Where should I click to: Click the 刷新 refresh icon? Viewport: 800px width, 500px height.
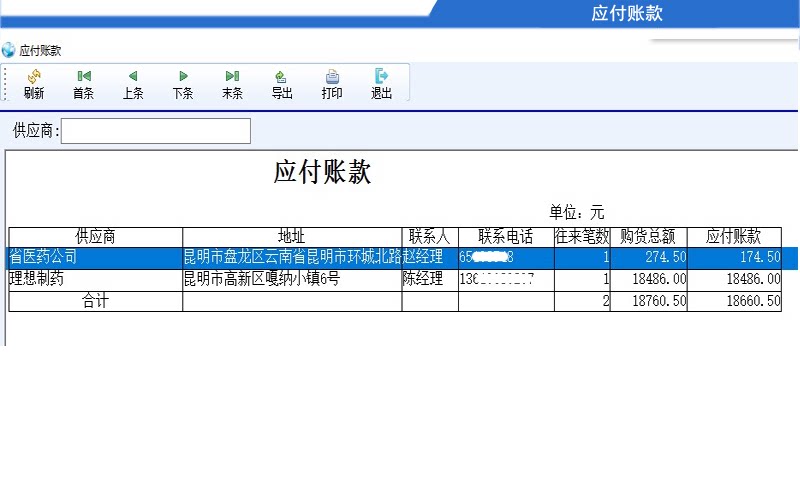pos(34,77)
